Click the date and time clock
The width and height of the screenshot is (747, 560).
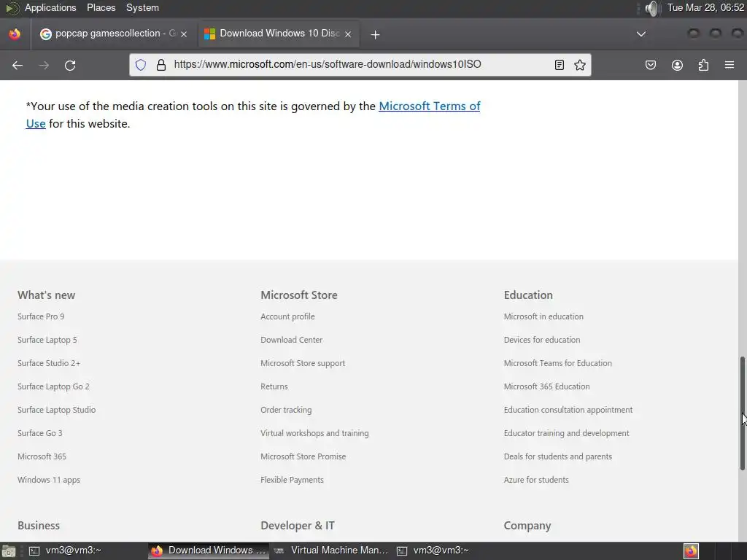[705, 7]
